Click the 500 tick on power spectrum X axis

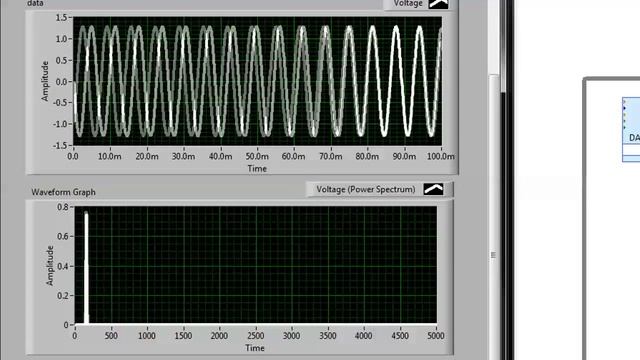[x=111, y=336]
